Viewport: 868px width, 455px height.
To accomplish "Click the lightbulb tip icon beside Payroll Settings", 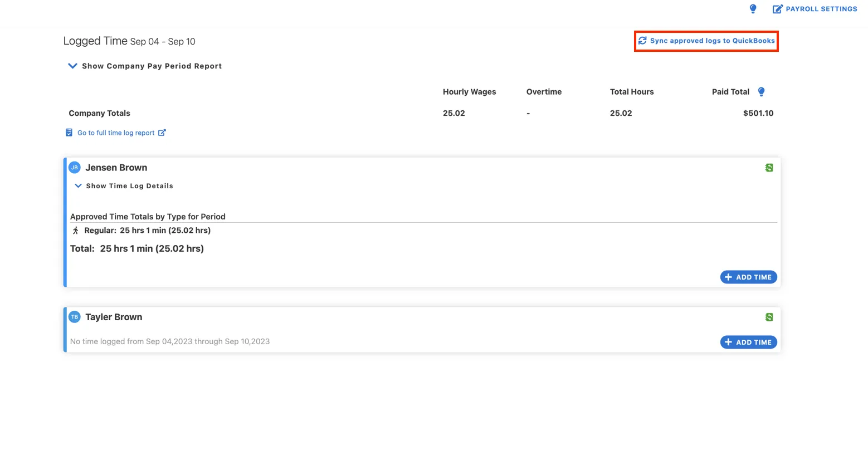I will pos(753,9).
